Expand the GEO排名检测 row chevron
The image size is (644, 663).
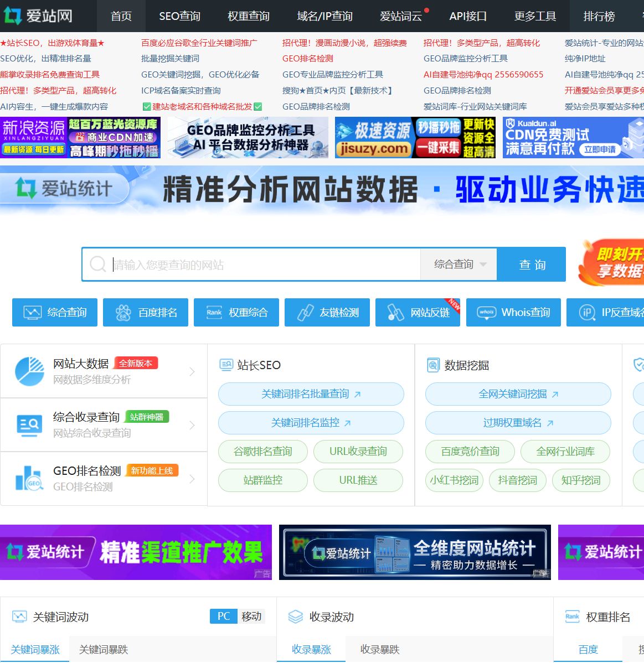pos(192,479)
